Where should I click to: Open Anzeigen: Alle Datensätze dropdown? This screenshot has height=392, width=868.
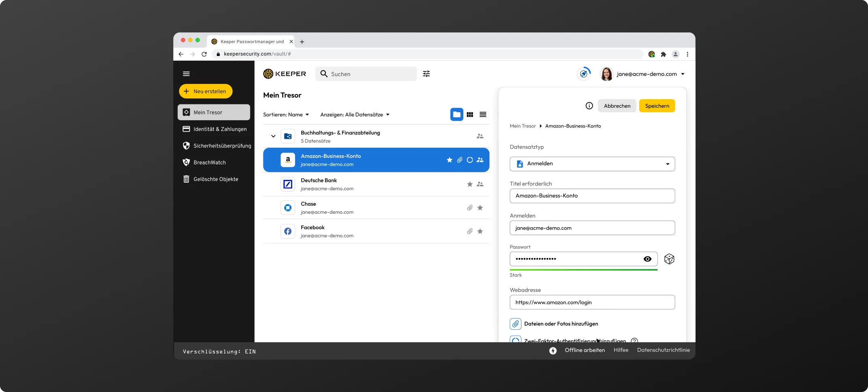(x=355, y=115)
